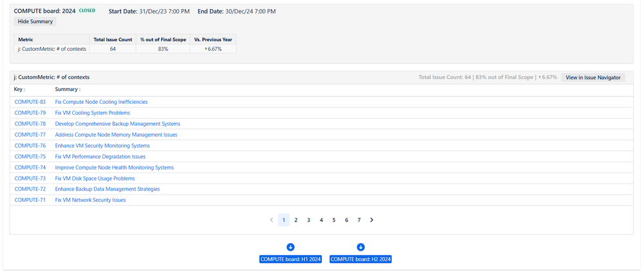Click the CLOSED status badge
Screen dimensions: 644x272
coord(87,11)
